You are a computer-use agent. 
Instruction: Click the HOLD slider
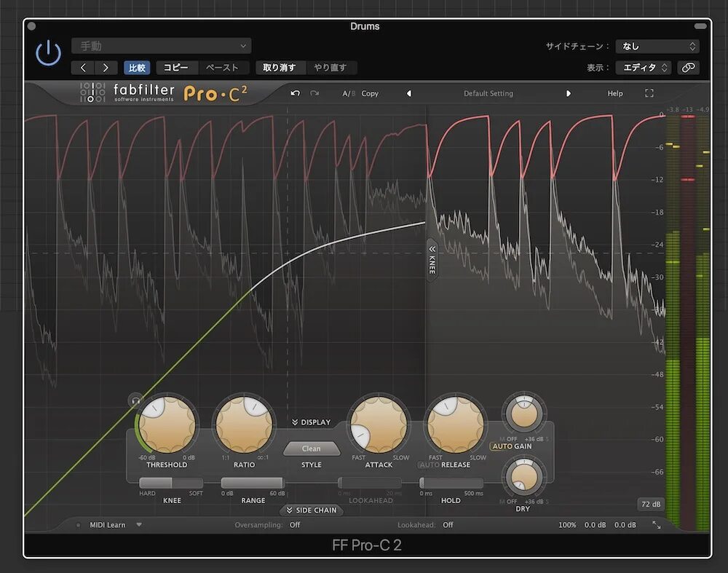[x=451, y=483]
